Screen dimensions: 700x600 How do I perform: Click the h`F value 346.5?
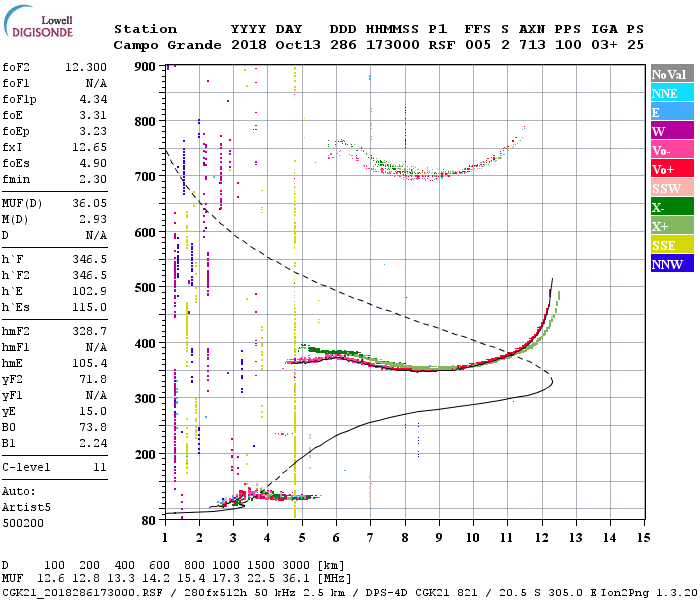pos(89,259)
